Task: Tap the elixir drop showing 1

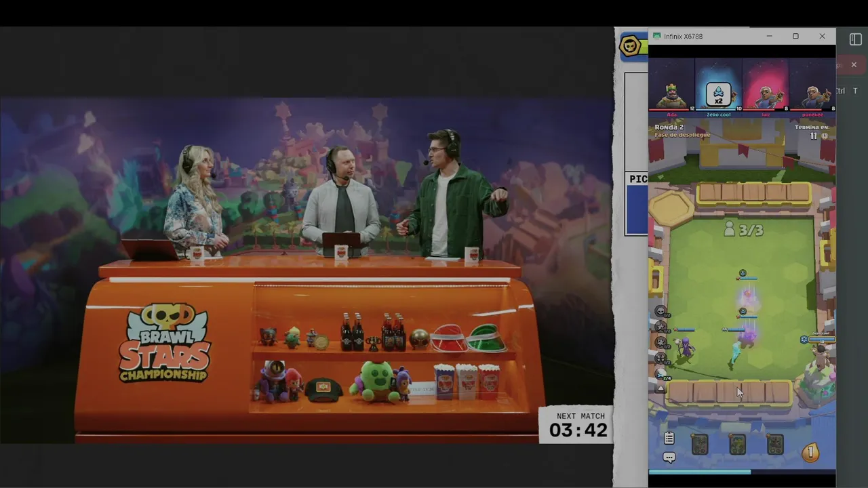Action: pos(810,451)
